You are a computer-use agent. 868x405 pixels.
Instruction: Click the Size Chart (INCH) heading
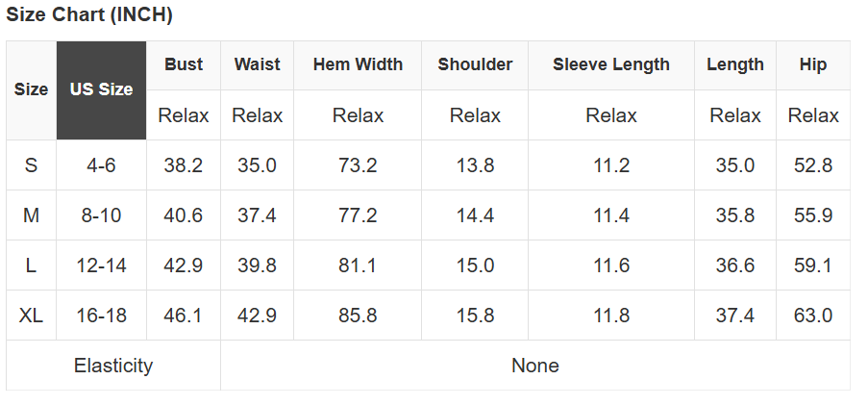click(89, 15)
